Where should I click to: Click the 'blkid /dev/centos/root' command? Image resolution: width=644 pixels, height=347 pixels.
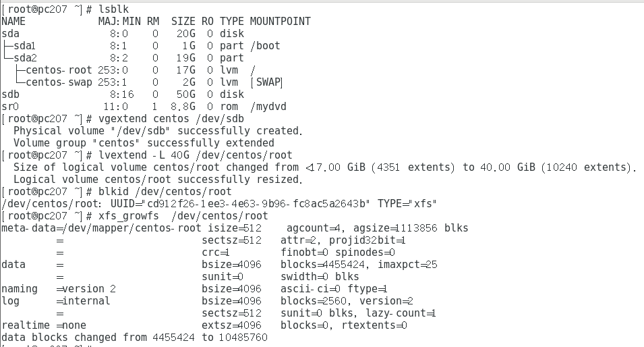[165, 192]
